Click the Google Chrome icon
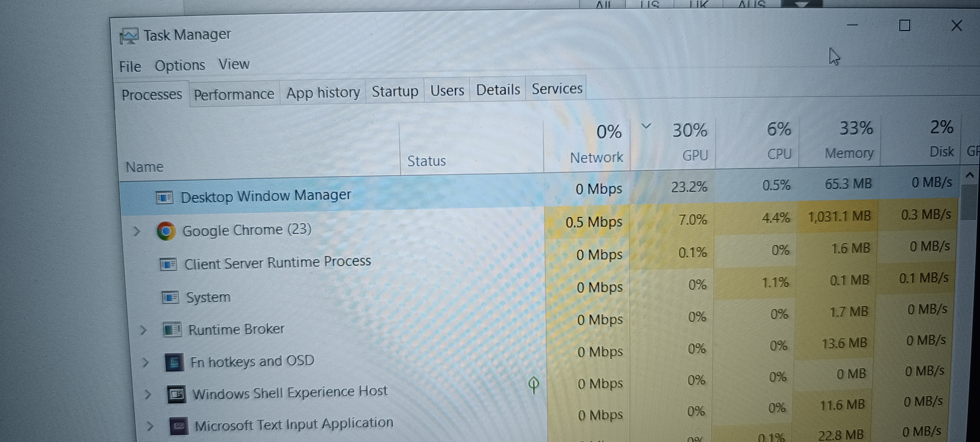 [x=166, y=231]
